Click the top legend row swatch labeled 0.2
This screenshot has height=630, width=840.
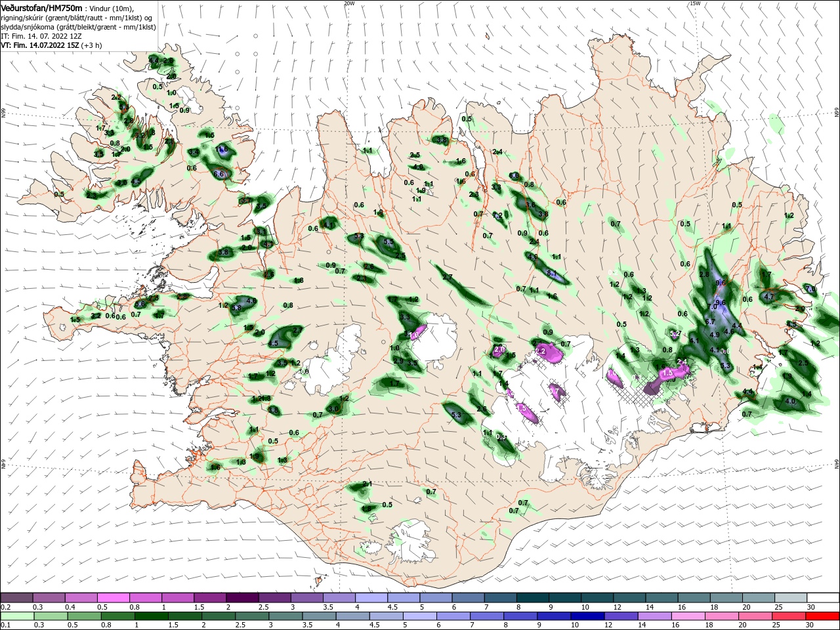(16, 598)
